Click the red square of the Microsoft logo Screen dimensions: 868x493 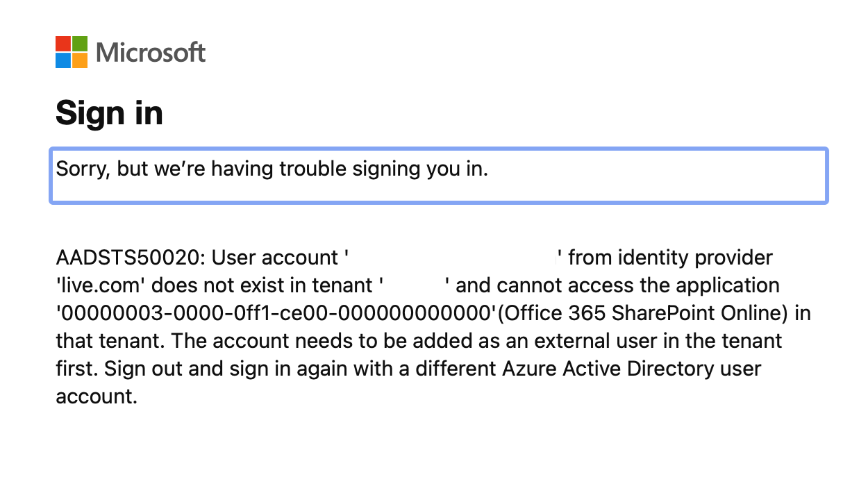(x=63, y=44)
